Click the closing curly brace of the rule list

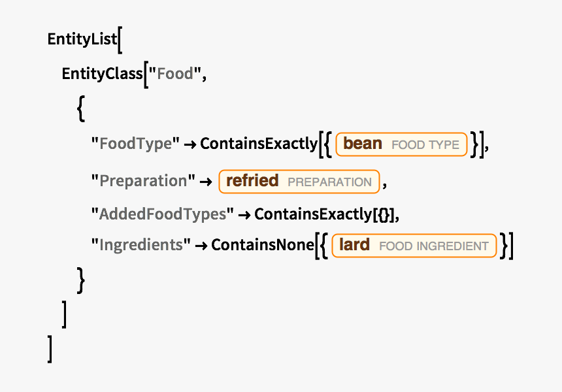(x=81, y=280)
